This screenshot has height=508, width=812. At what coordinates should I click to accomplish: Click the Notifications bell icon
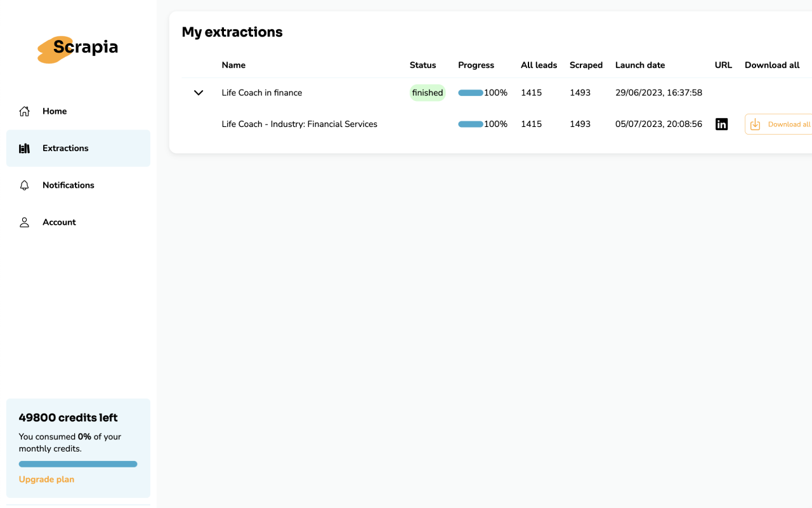pos(25,185)
